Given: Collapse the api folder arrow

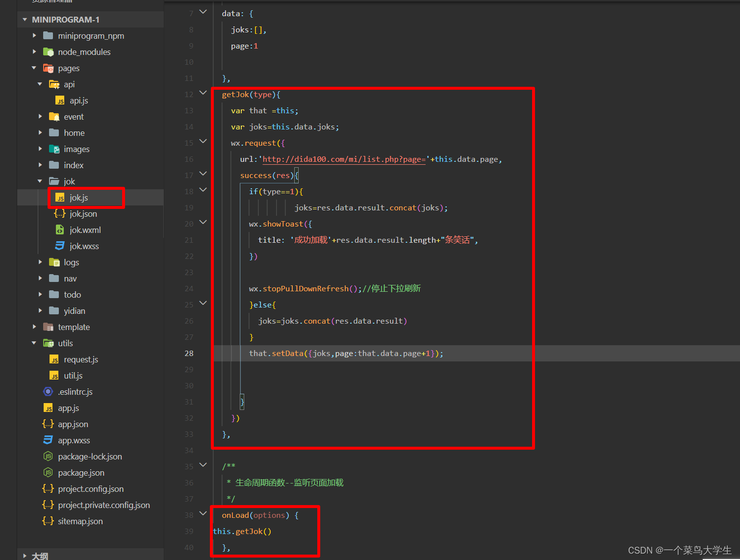Looking at the screenshot, I should [x=40, y=84].
